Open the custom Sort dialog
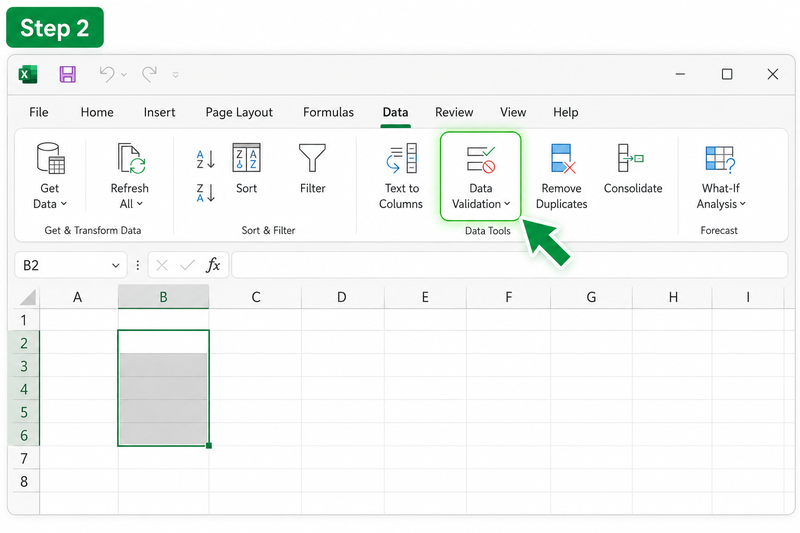 coord(246,168)
